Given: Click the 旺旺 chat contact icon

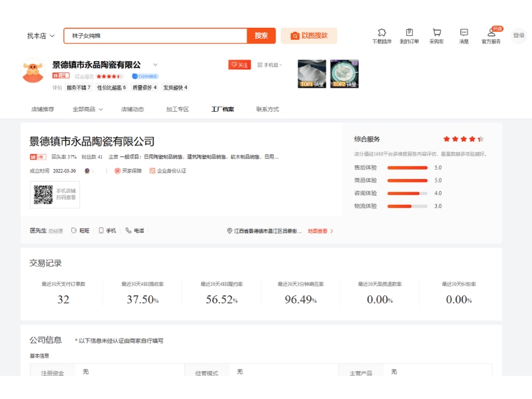Looking at the screenshot, I should [x=80, y=231].
